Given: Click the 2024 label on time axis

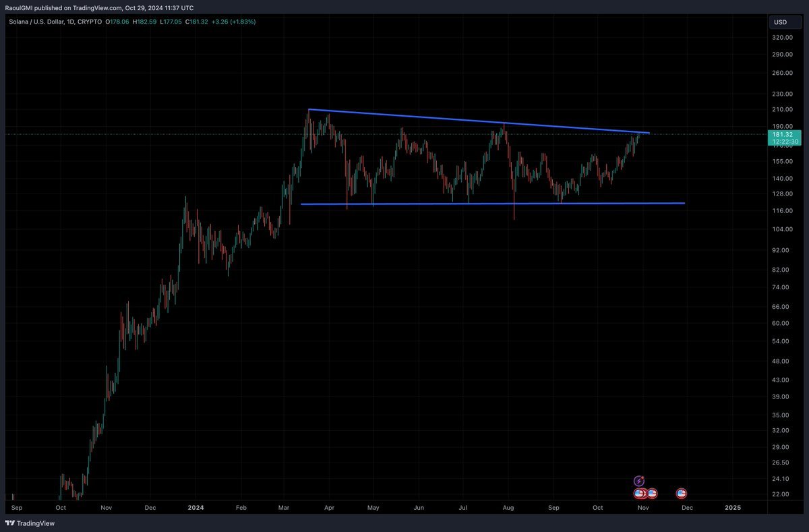Looking at the screenshot, I should [196, 507].
